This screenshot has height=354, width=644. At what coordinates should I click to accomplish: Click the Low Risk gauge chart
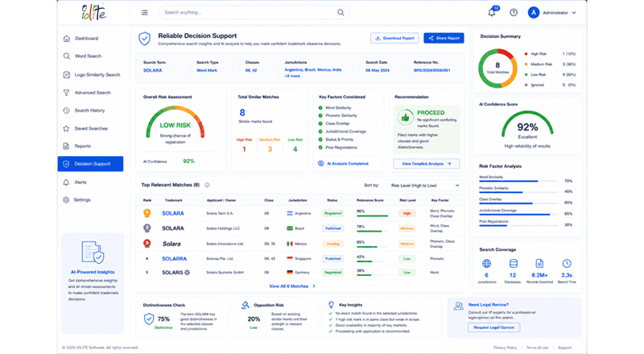175,122
